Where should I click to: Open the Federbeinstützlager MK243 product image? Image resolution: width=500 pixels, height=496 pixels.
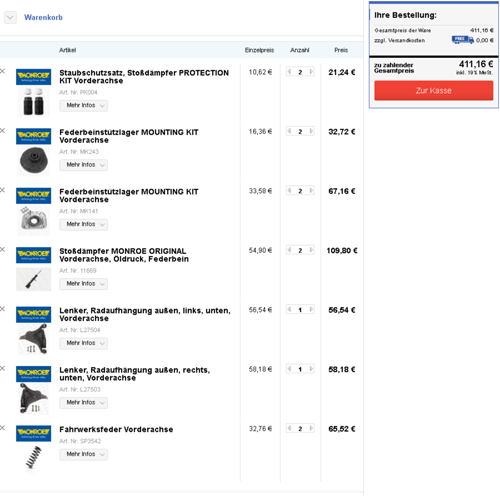pos(34,161)
